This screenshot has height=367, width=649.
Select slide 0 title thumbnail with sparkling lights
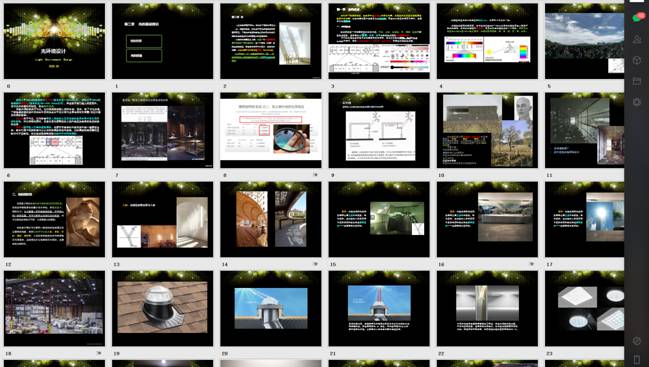(54, 41)
